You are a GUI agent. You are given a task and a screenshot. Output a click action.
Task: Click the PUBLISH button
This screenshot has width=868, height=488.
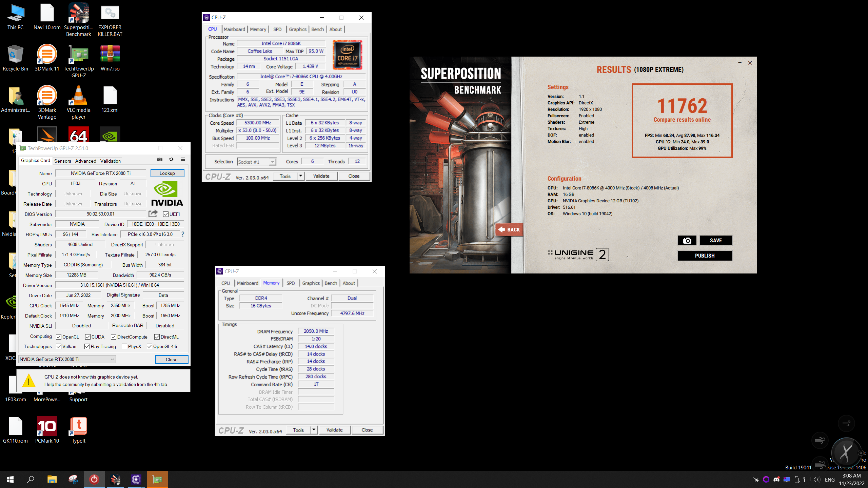click(x=705, y=256)
